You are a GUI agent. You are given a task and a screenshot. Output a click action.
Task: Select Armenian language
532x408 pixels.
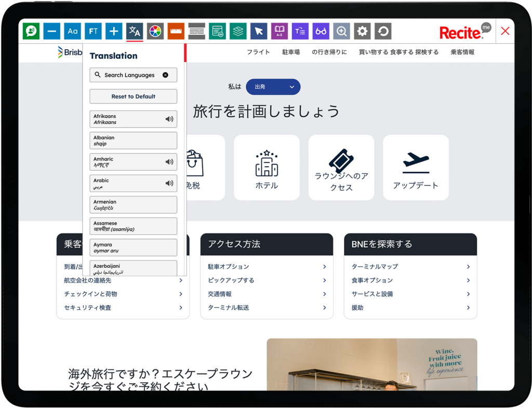coord(134,205)
